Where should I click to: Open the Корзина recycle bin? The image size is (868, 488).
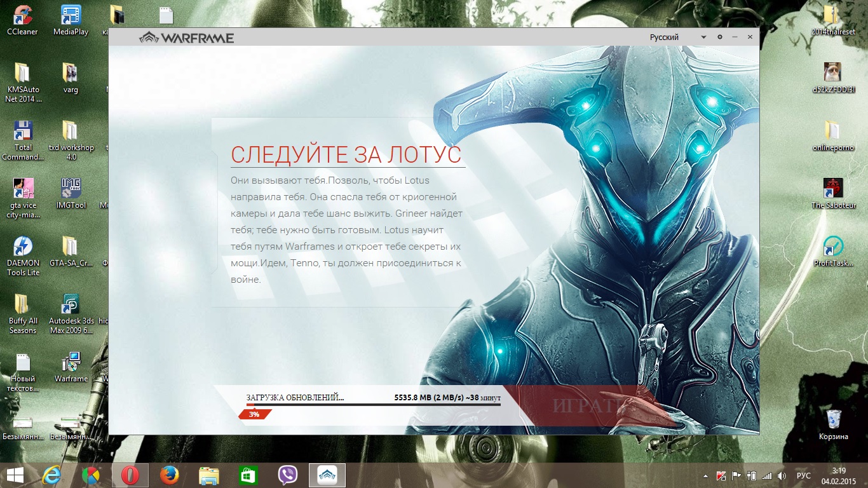pyautogui.click(x=834, y=426)
